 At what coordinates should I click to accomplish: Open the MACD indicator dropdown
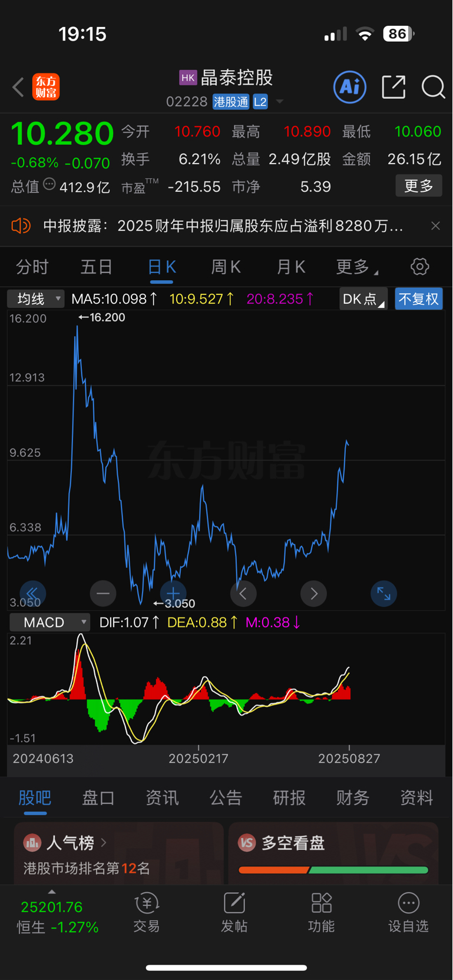point(50,622)
